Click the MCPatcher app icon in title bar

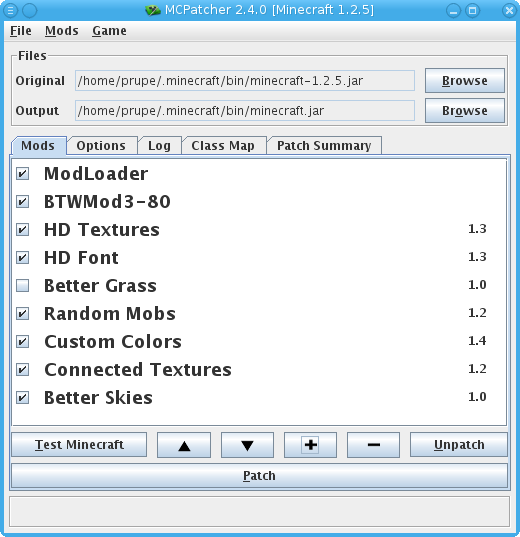pos(153,10)
